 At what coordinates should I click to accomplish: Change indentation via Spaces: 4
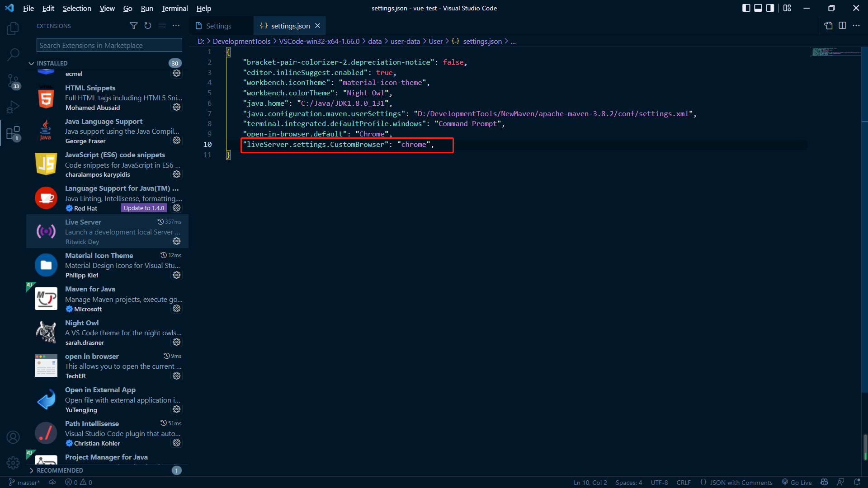[x=628, y=483]
